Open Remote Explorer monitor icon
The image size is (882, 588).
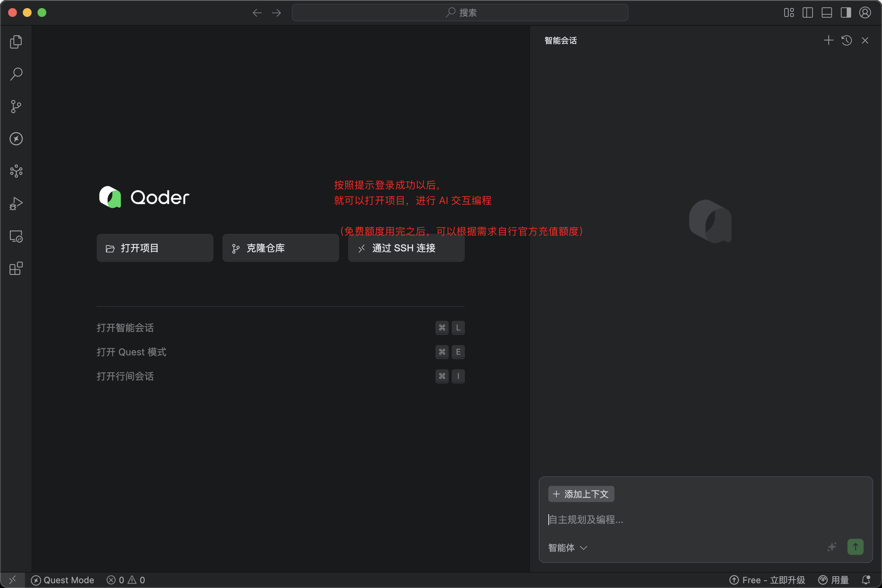(x=16, y=236)
